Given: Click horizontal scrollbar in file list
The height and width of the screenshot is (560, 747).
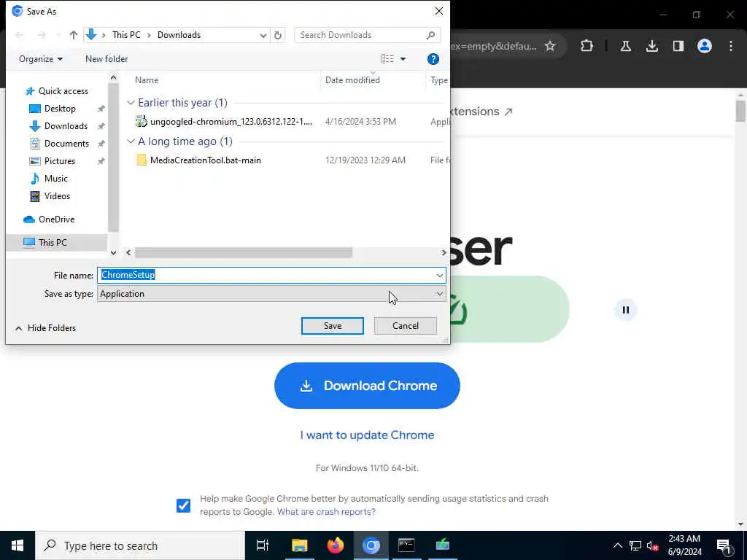Looking at the screenshot, I should point(244,252).
